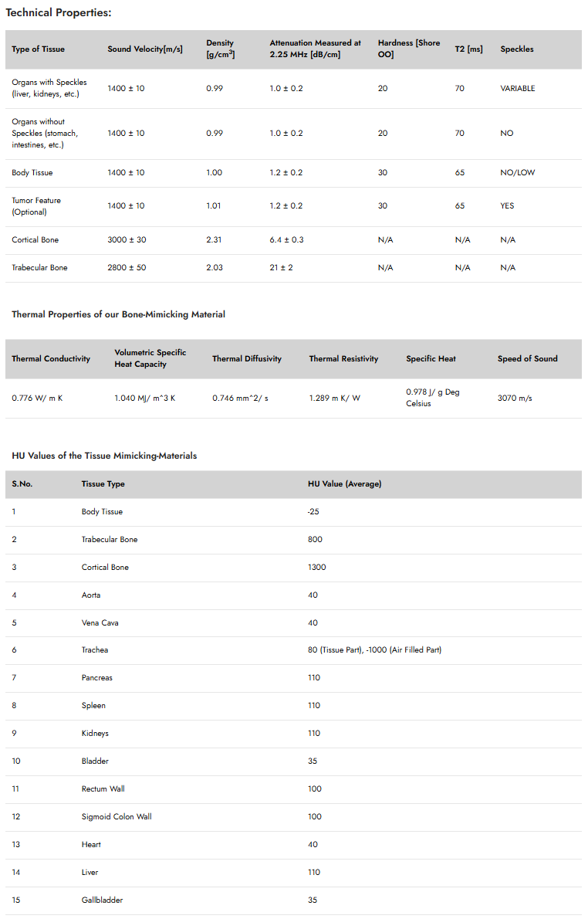Select the HU Value (Average) header
Screen dimensions: 588x919
tap(344, 484)
